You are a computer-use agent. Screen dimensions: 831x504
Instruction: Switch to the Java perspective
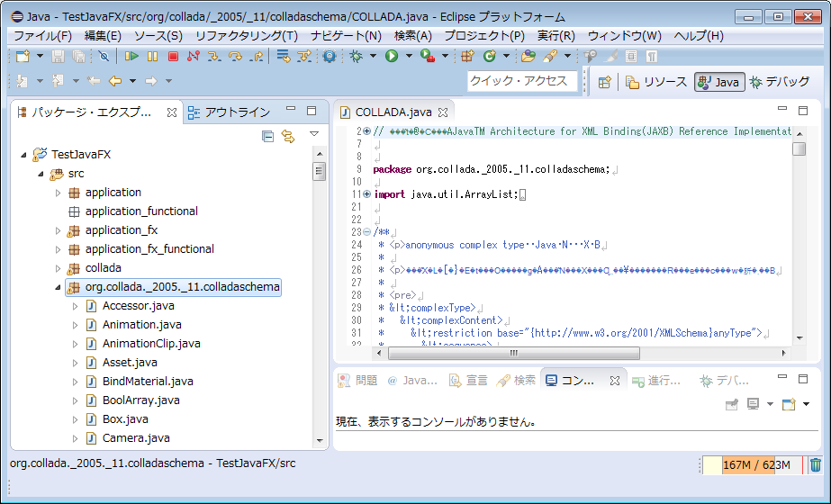[719, 82]
